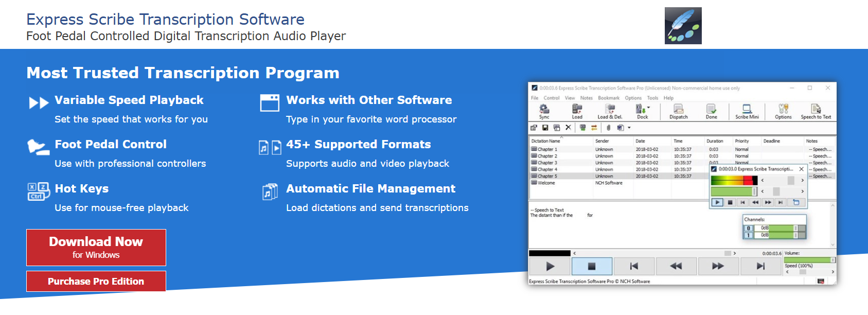Select the Chapter 2 dictation row

tap(681, 156)
